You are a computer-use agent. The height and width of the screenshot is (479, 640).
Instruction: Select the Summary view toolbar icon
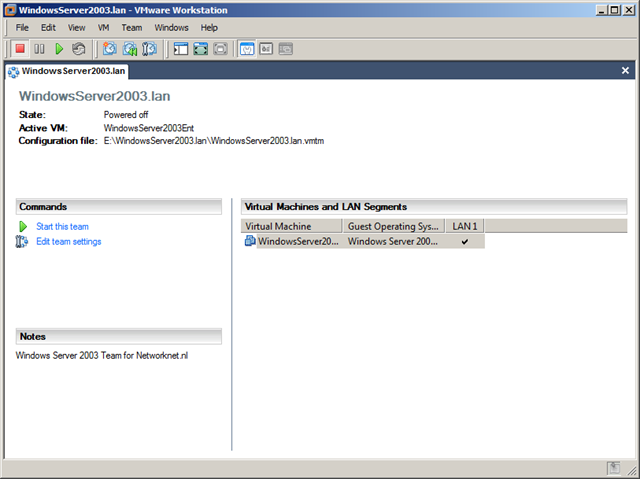[247, 49]
